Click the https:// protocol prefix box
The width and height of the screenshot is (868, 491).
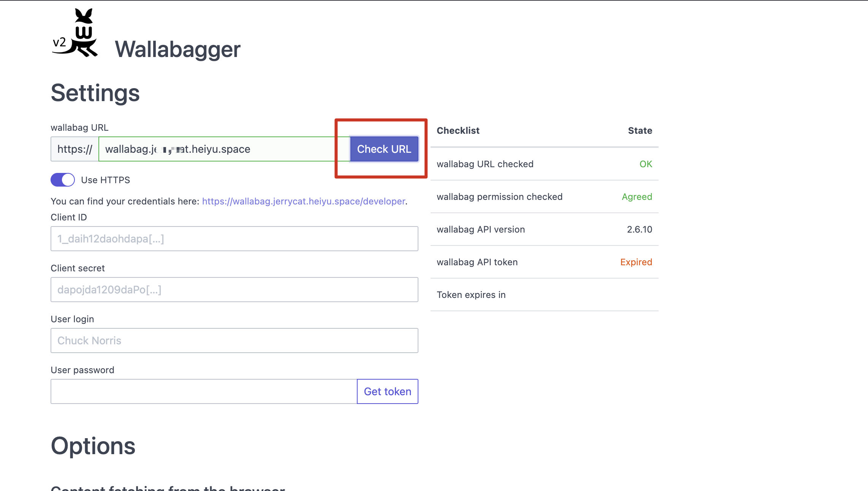point(75,149)
